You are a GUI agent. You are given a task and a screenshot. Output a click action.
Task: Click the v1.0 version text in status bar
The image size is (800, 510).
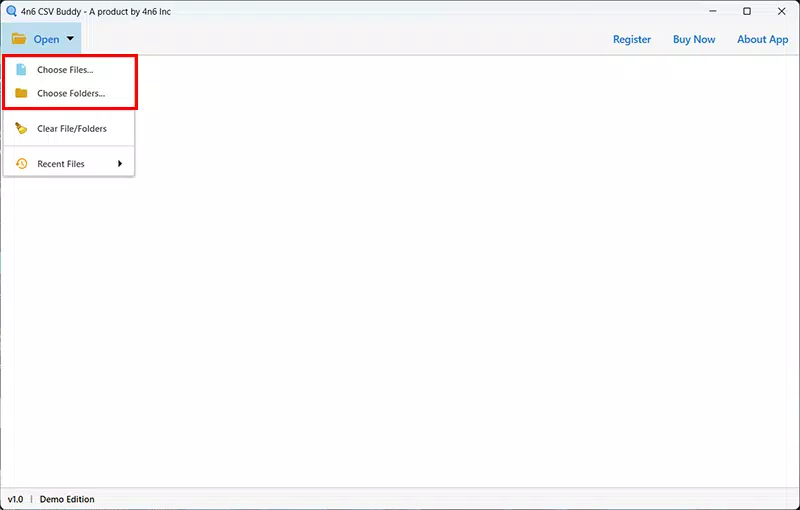click(x=15, y=499)
